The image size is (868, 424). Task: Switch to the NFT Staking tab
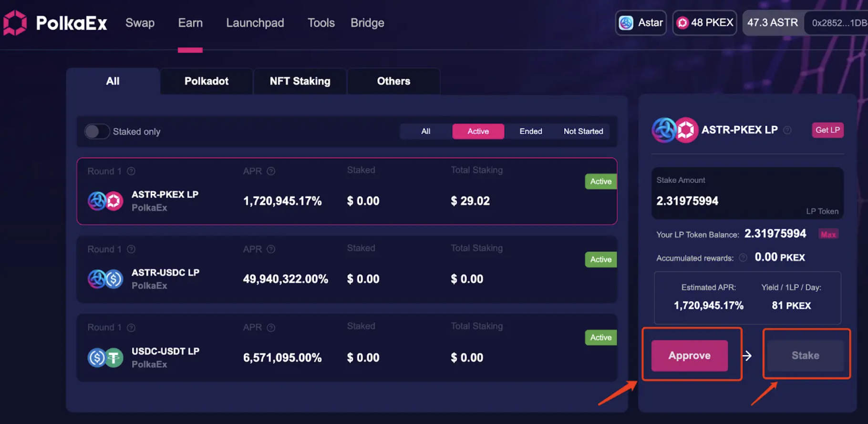click(x=300, y=81)
